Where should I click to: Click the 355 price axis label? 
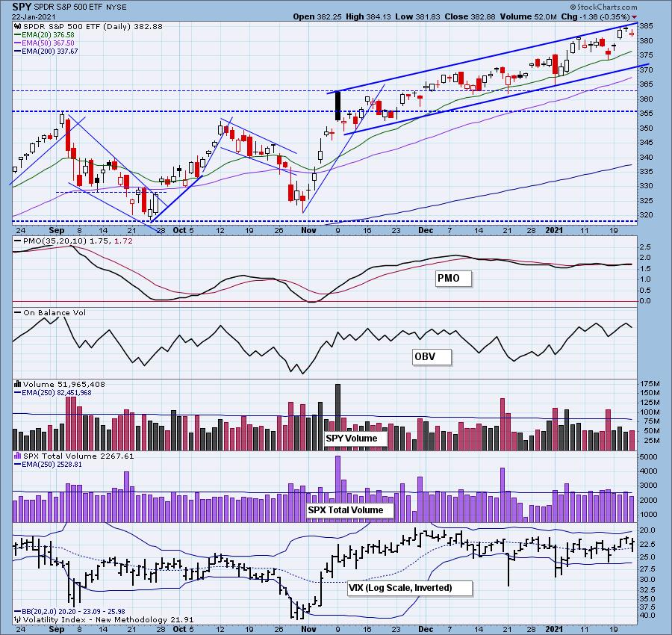tap(646, 114)
